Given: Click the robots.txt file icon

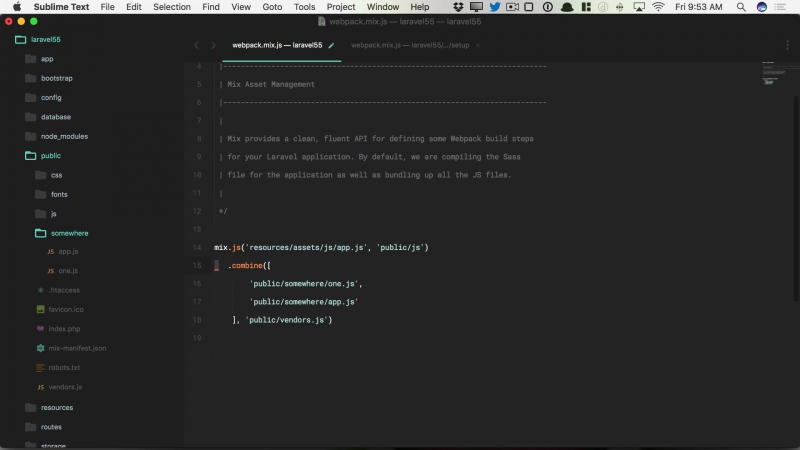Looking at the screenshot, I should coord(40,368).
